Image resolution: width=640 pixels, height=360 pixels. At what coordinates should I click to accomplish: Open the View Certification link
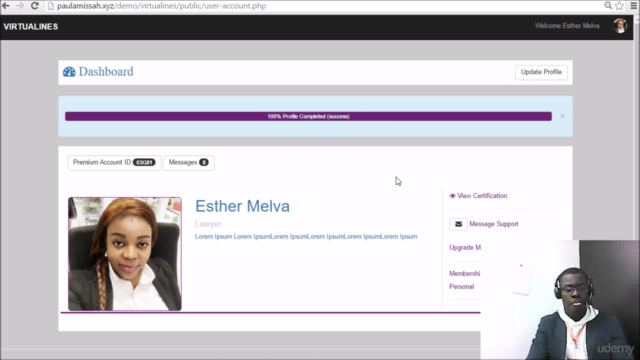[482, 196]
